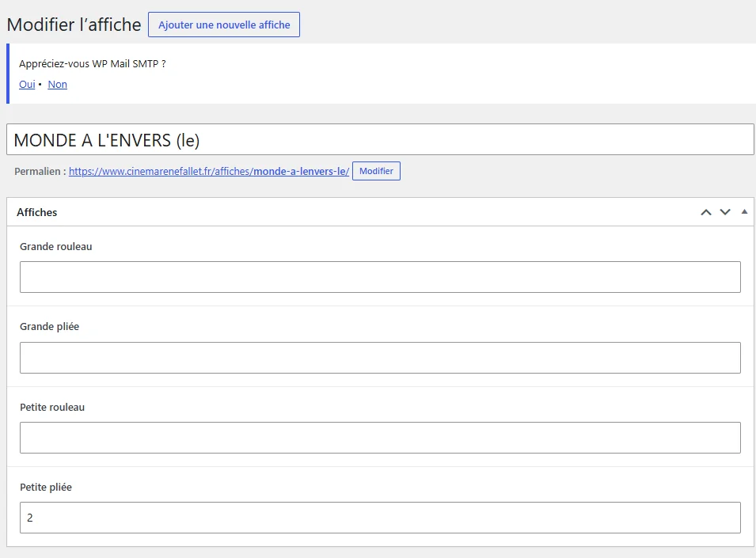Click the Petite pliée label
The width and height of the screenshot is (756, 558).
pos(46,488)
